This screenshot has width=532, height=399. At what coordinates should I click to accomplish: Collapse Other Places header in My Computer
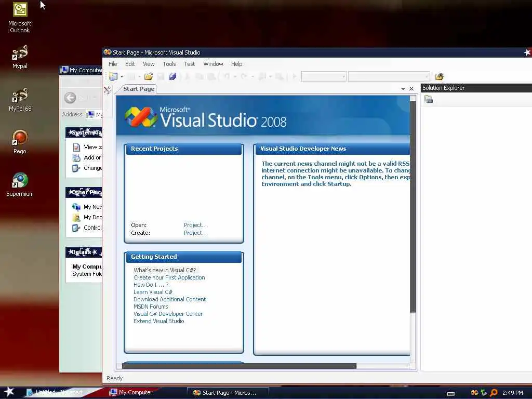tap(84, 192)
